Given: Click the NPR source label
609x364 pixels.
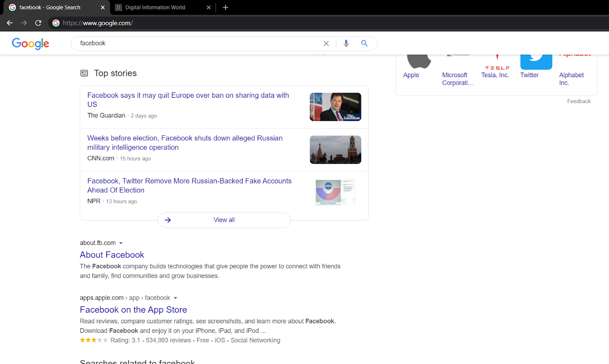Looking at the screenshot, I should pyautogui.click(x=94, y=201).
